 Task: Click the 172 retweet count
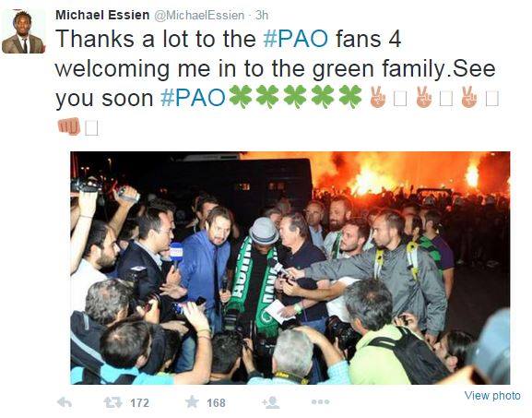point(140,403)
